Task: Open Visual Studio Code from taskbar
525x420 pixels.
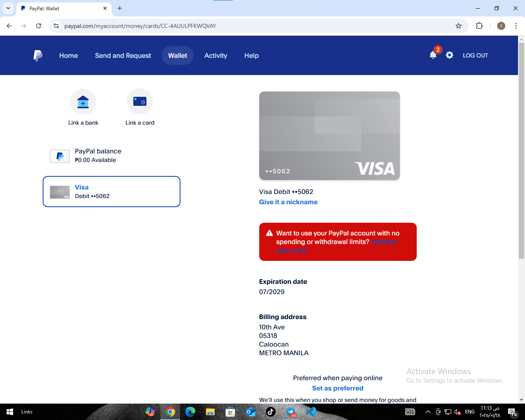Action: click(x=310, y=412)
